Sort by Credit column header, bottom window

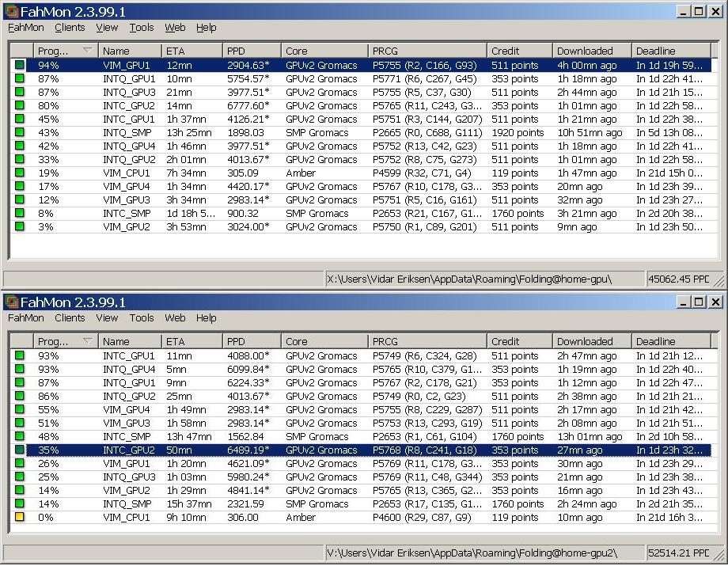click(x=520, y=341)
